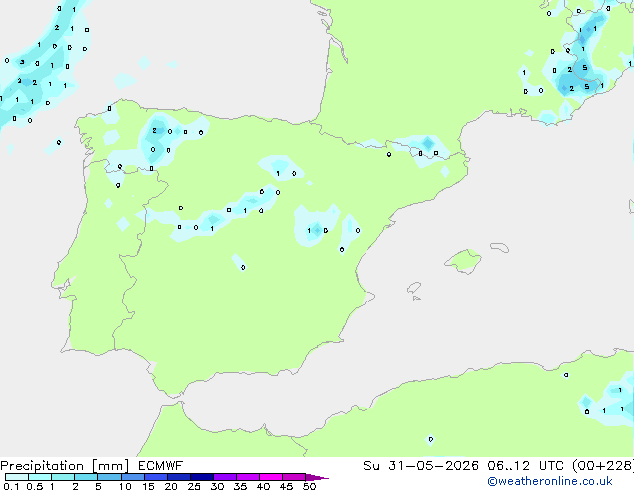Pick the 1–2 mm legend color swatch
Image resolution: width=634 pixels, height=490 pixels.
point(63,477)
